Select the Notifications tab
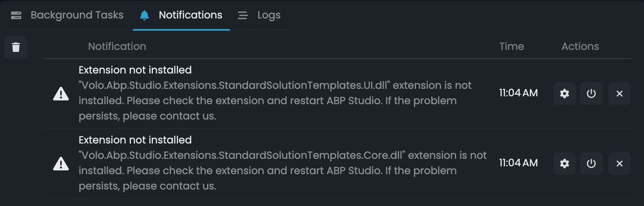Image resolution: width=644 pixels, height=206 pixels. 190,15
